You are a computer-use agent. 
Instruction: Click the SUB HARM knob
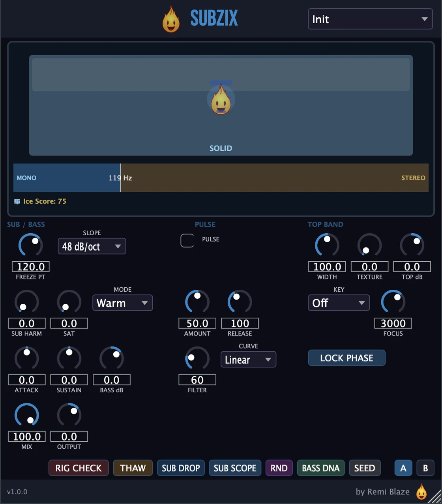(27, 302)
